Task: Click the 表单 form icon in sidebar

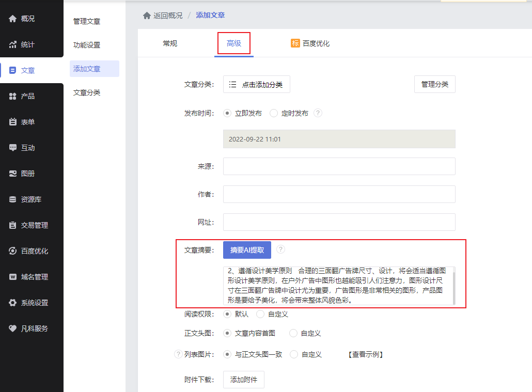Action: [12, 122]
